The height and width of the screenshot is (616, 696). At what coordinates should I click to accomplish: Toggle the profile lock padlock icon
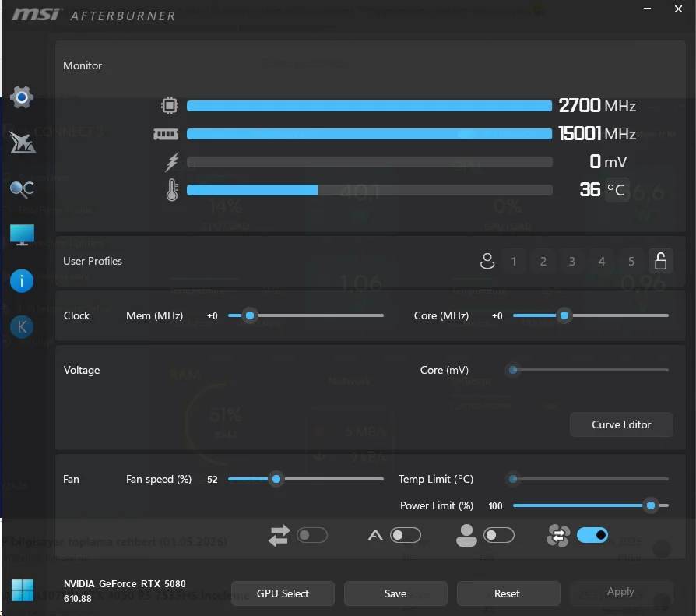click(660, 261)
